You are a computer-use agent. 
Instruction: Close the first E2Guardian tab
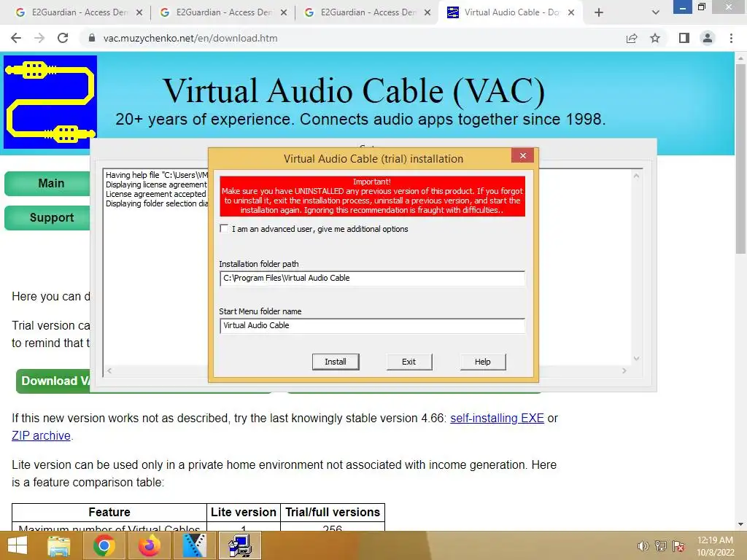click(139, 13)
